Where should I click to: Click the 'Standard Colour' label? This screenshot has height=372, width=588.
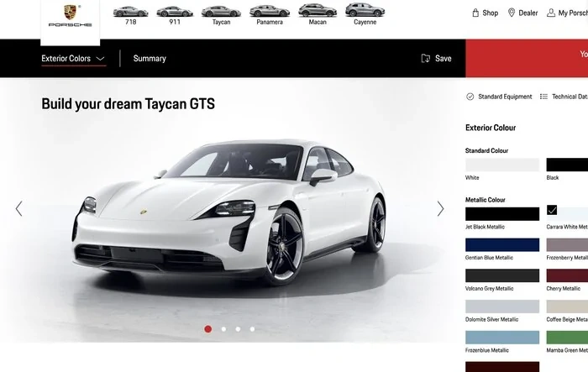pyautogui.click(x=486, y=151)
